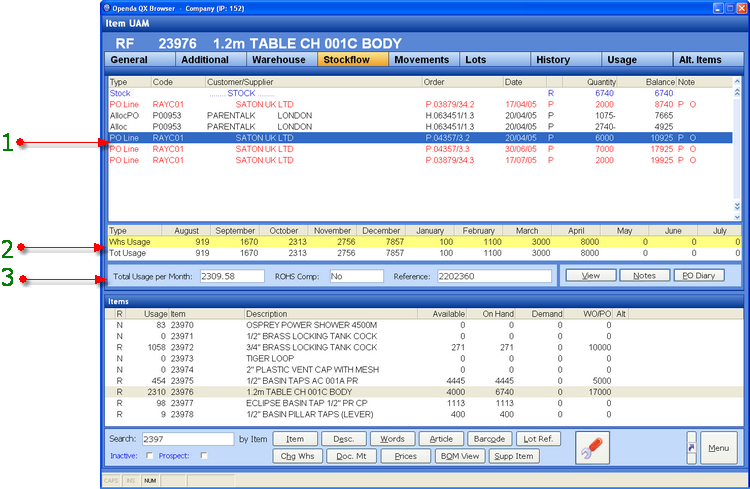Open Doc. Mt button
Viewport: 750px width, 489px height.
point(352,456)
